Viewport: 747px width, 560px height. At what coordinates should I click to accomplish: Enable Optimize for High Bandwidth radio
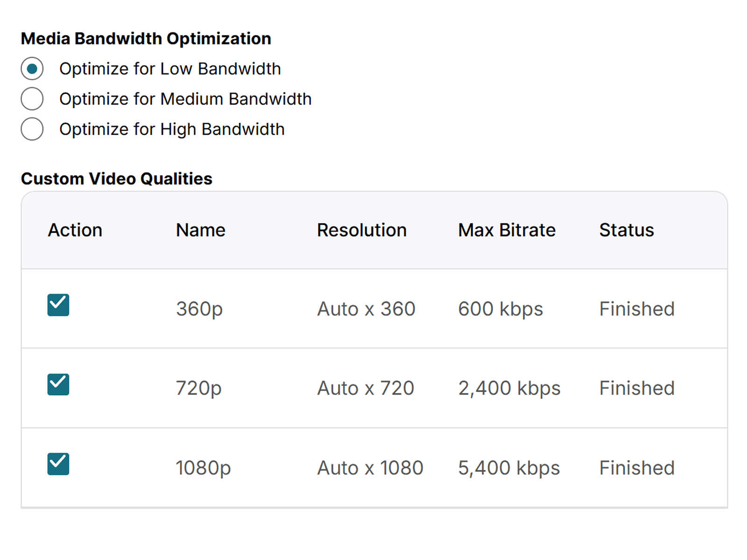(x=32, y=129)
